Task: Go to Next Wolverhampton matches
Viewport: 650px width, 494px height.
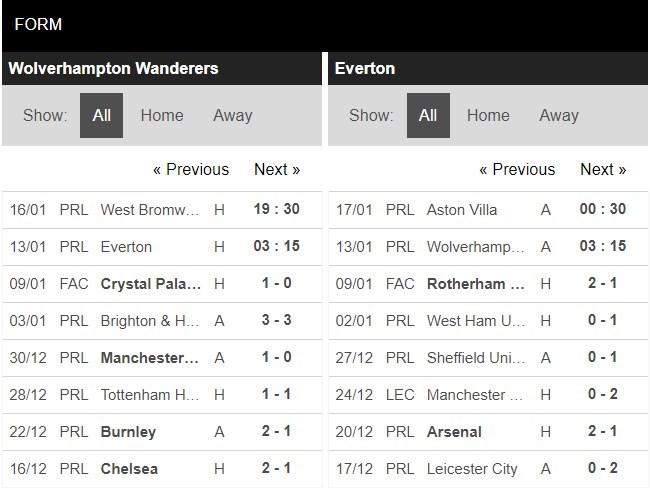Action: point(277,169)
